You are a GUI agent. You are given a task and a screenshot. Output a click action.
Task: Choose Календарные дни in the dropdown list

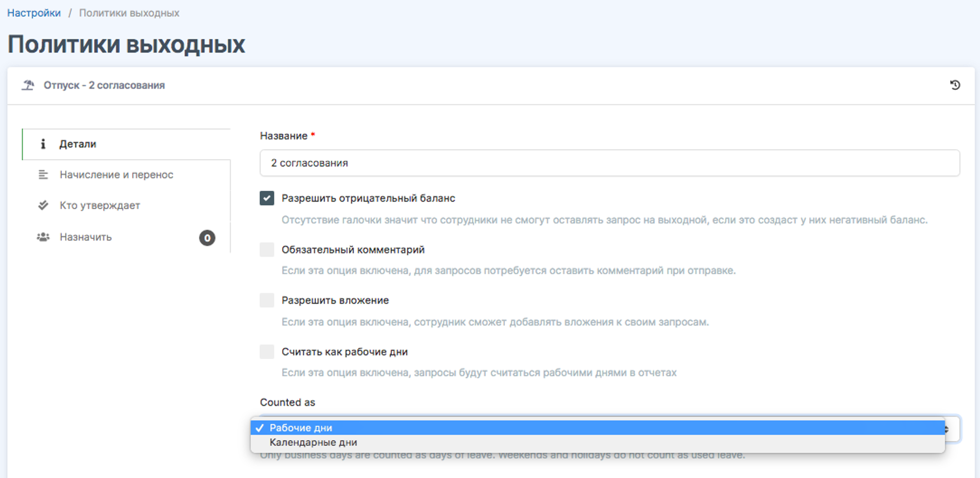598,442
